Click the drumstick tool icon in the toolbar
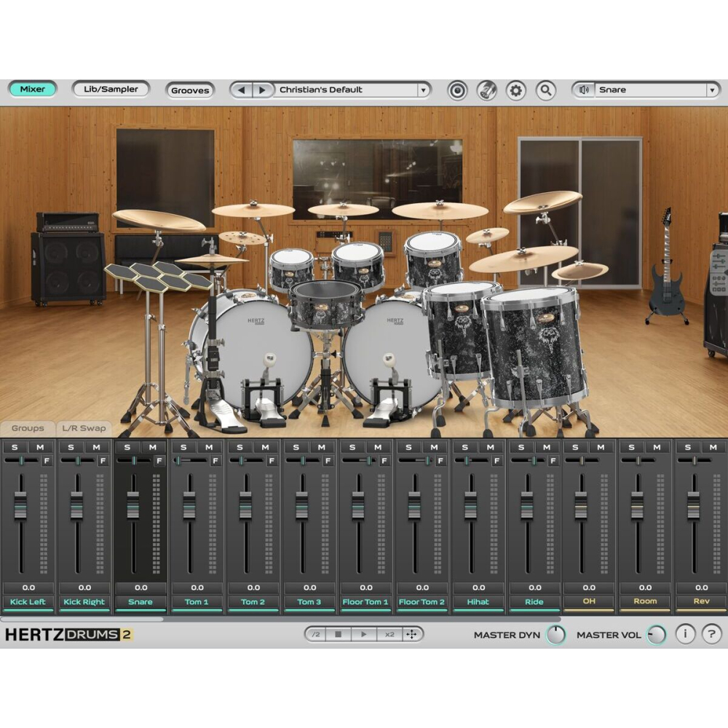Screen dimensions: 728x728 click(486, 90)
